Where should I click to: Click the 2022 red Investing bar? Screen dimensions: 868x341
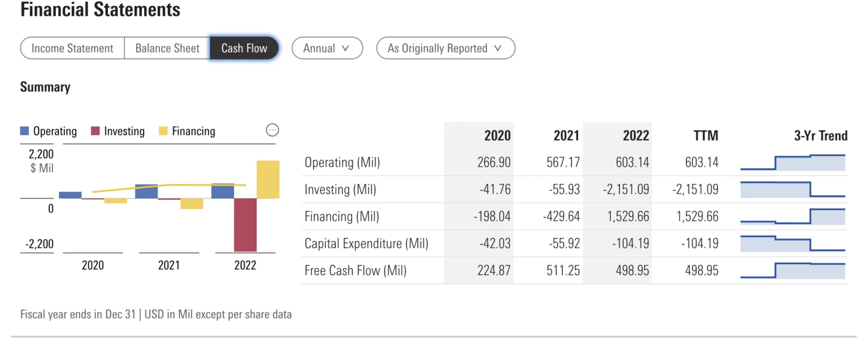tap(245, 225)
